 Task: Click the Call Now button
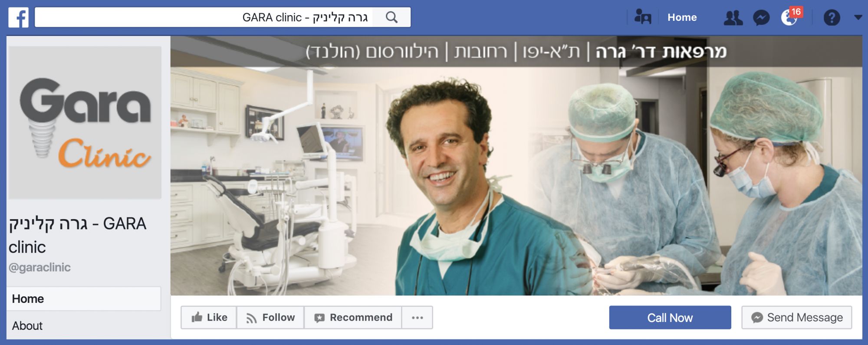point(670,317)
